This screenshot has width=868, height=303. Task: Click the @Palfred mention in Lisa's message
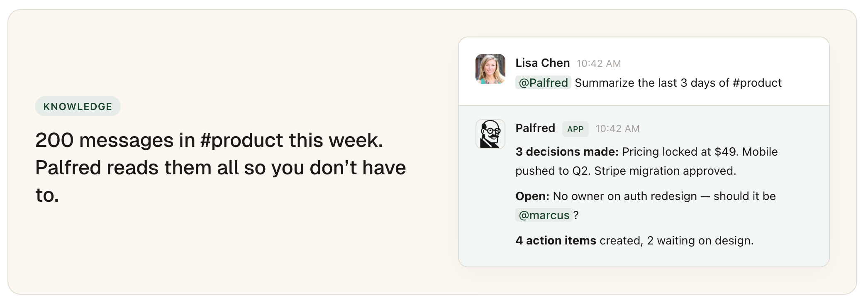pyautogui.click(x=543, y=83)
